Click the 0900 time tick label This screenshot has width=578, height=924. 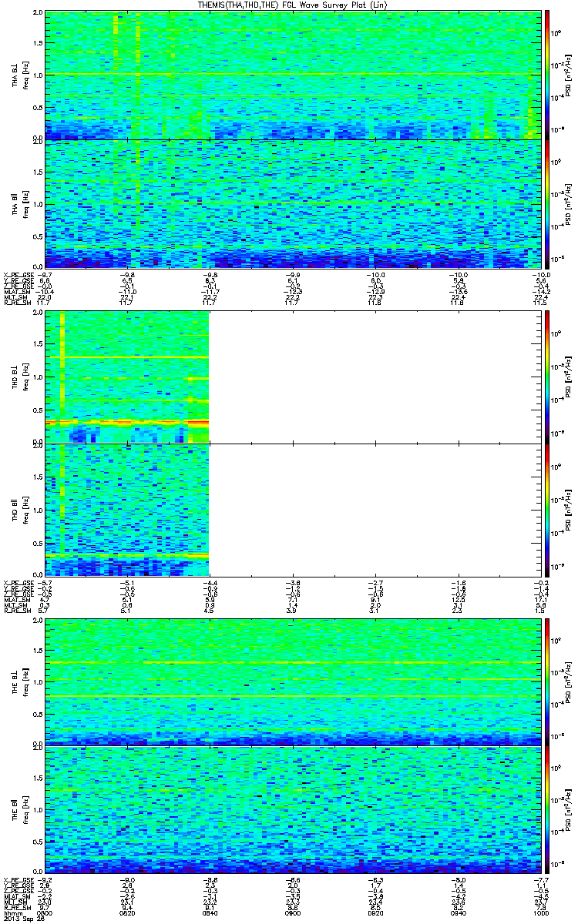point(294,913)
